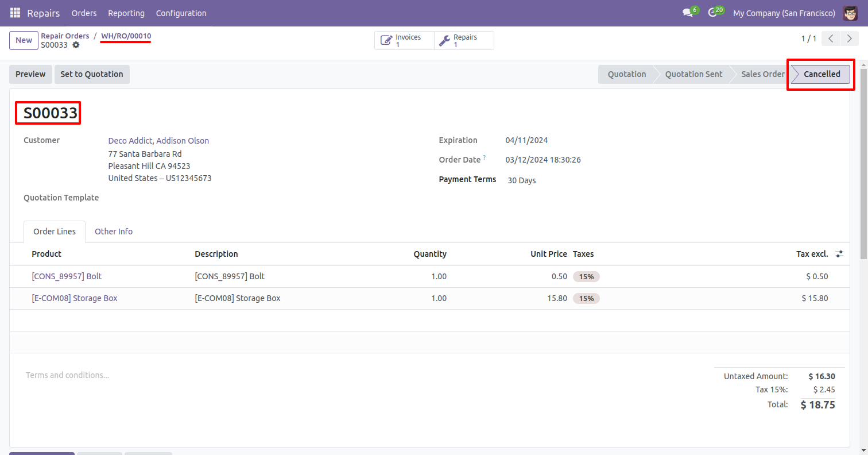Click the WH/RO/00010 breadcrumb link
The height and width of the screenshot is (455, 868).
[x=126, y=36]
